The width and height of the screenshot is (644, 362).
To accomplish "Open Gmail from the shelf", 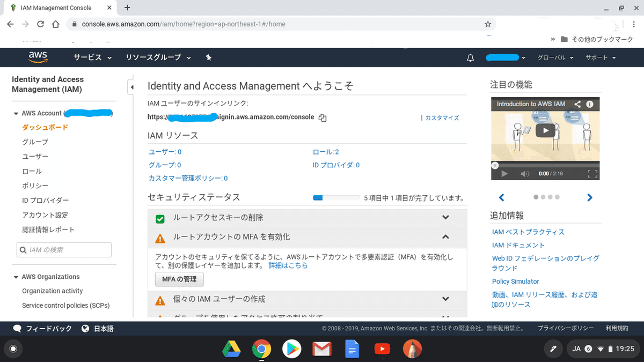I will pos(321,350).
